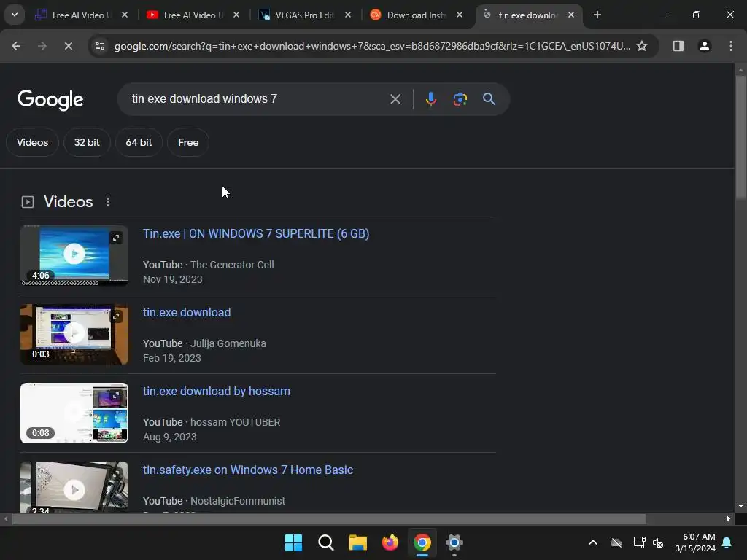Screen dimensions: 747x560
Task: Bookmark this page with the star
Action: pyautogui.click(x=642, y=46)
